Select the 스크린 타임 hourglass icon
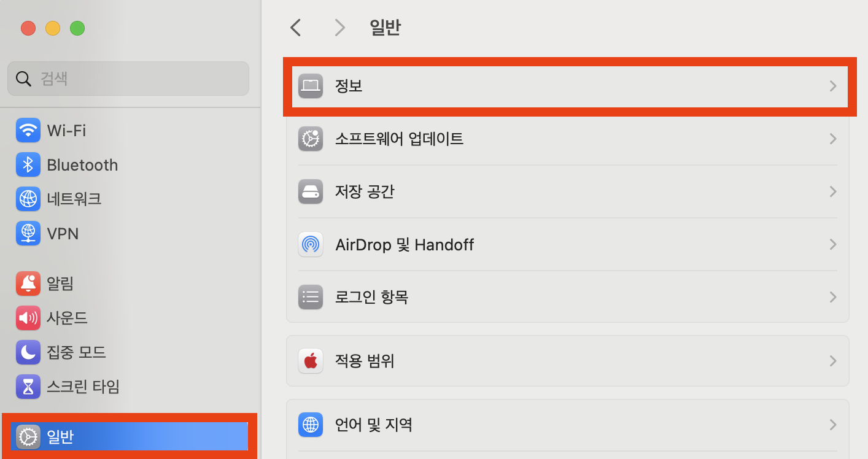Image resolution: width=868 pixels, height=459 pixels. tap(28, 387)
